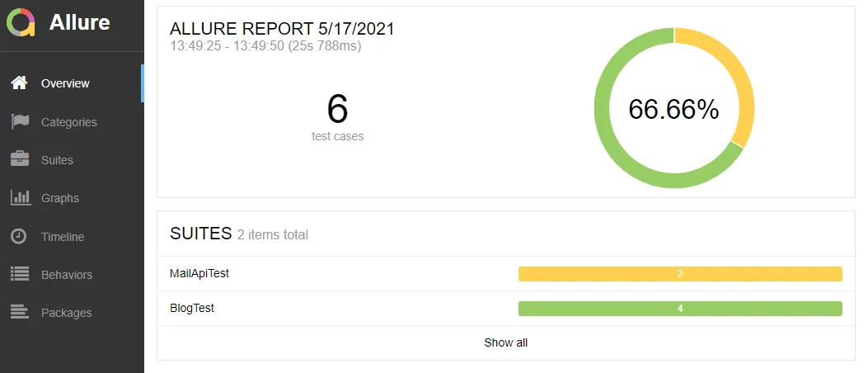The height and width of the screenshot is (373, 868).
Task: Click the Allure logo icon
Action: (21, 23)
